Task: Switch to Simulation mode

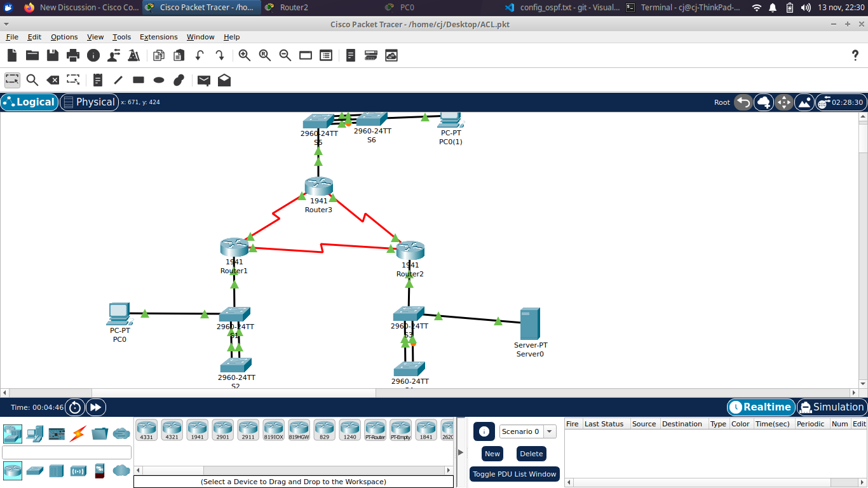Action: coord(831,407)
